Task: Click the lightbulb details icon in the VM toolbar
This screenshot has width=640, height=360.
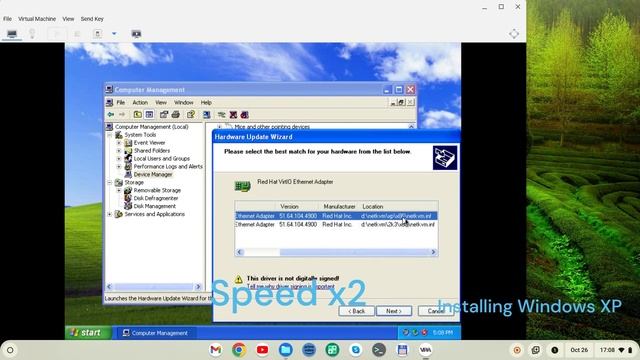Action: (x=32, y=34)
